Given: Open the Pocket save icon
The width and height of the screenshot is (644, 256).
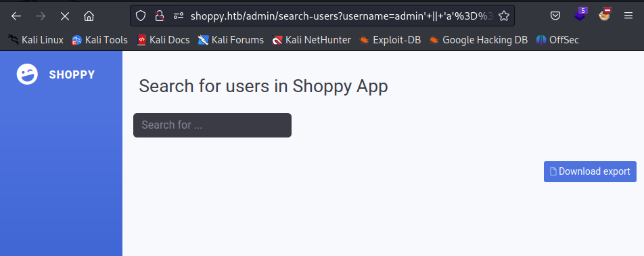Looking at the screenshot, I should pos(555,16).
